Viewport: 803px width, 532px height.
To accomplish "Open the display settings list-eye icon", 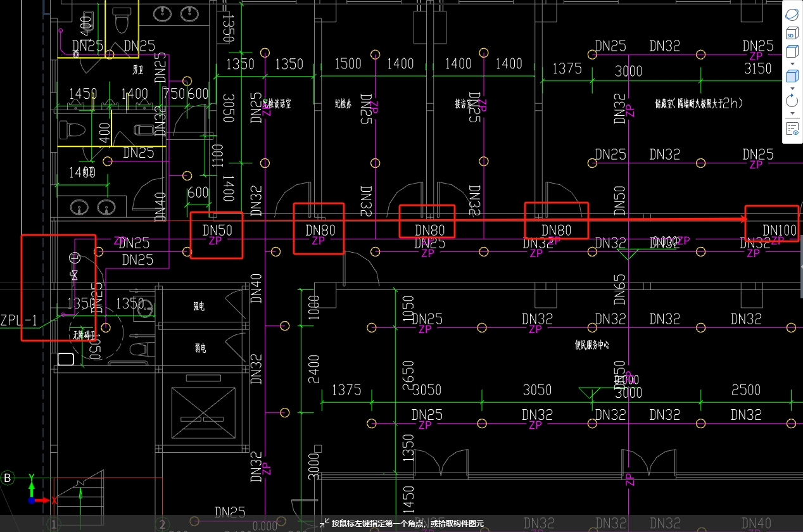I will (792, 129).
